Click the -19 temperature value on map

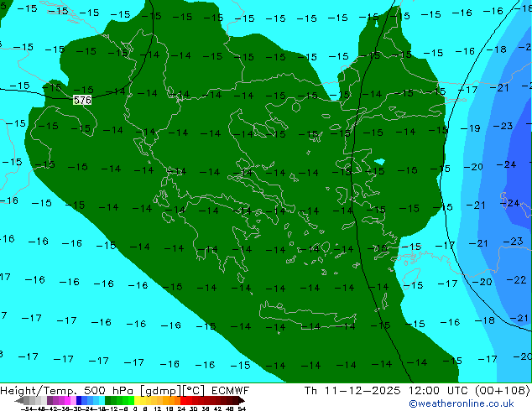tap(471, 128)
